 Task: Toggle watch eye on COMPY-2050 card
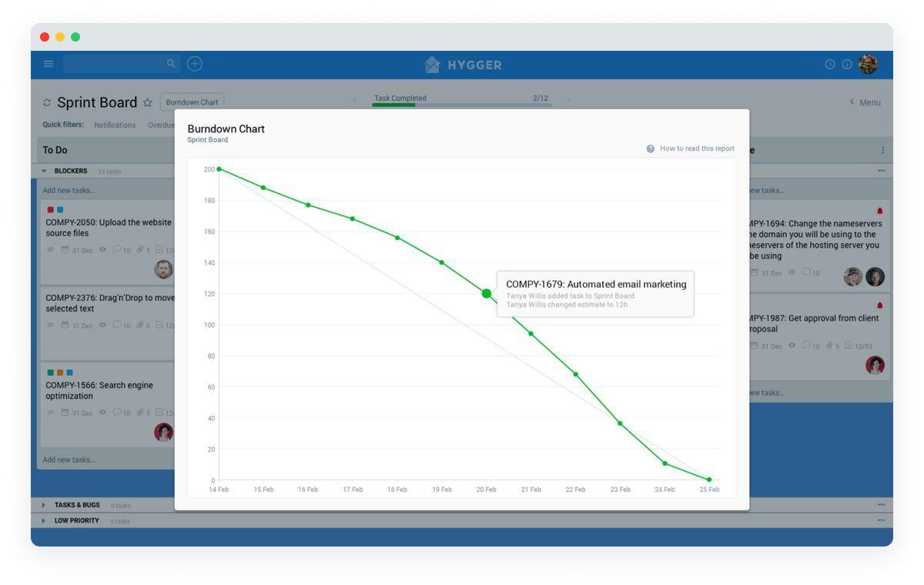pyautogui.click(x=102, y=250)
